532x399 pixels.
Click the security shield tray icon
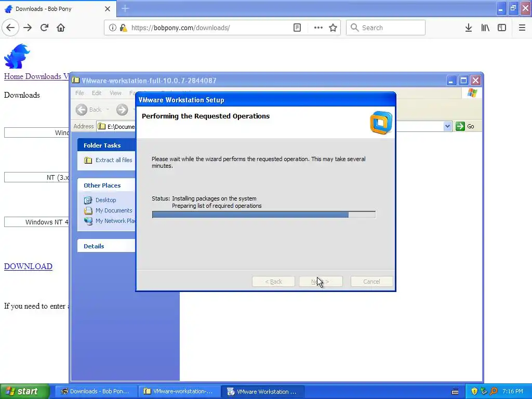pyautogui.click(x=474, y=392)
